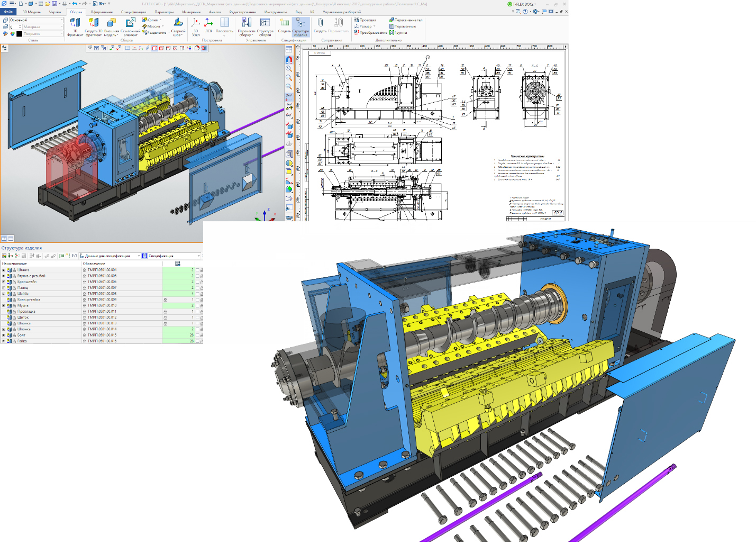
Task: Click the Open folder icon in quick access bar
Action: (47, 4)
